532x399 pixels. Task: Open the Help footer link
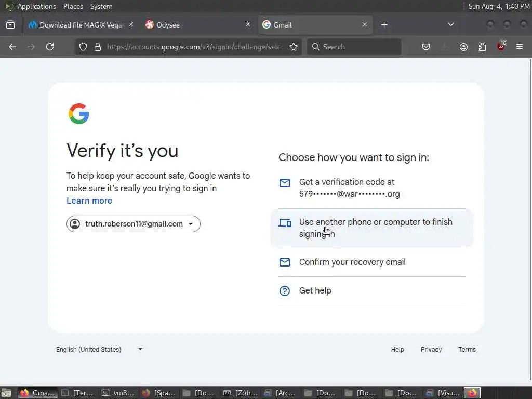click(397, 350)
